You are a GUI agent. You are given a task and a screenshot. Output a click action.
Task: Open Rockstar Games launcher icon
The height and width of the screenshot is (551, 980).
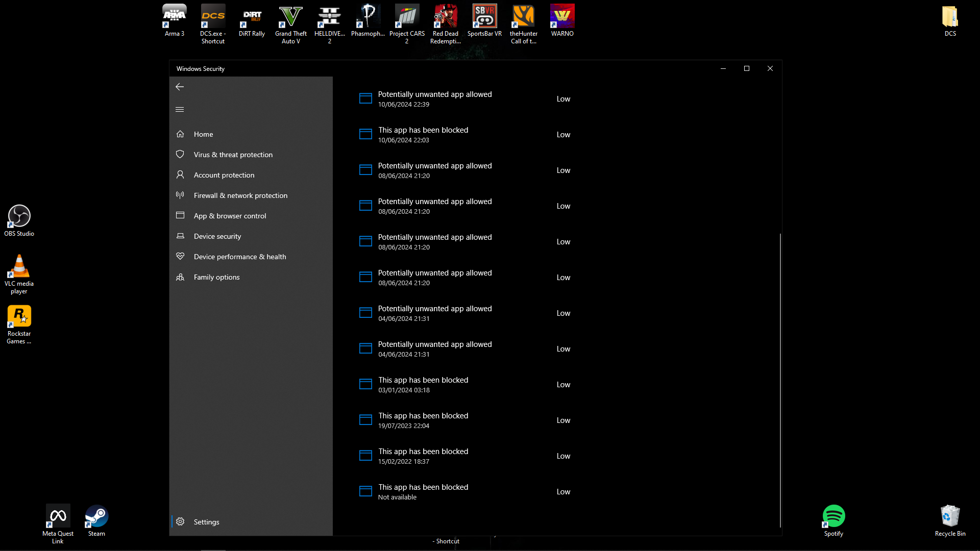19,324
